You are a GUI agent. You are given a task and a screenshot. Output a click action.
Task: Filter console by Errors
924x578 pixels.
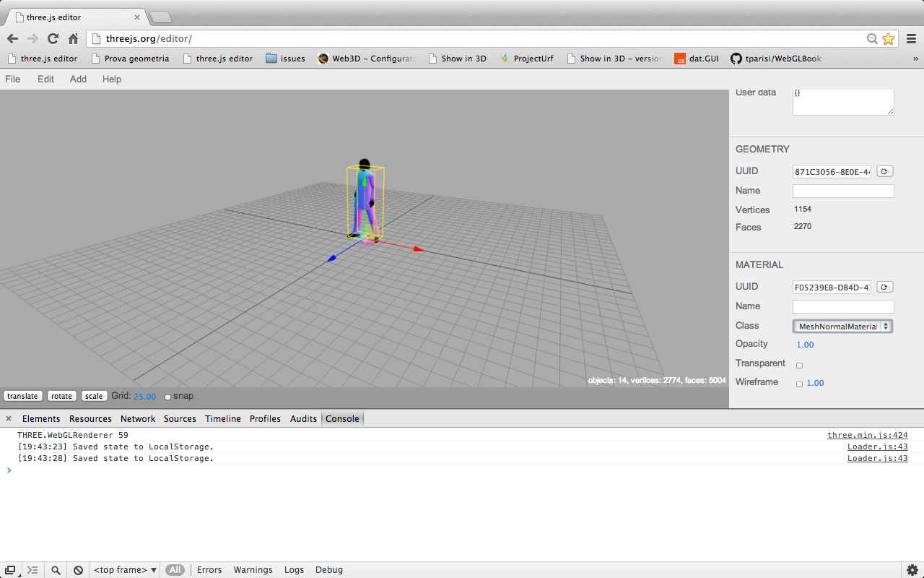[209, 570]
